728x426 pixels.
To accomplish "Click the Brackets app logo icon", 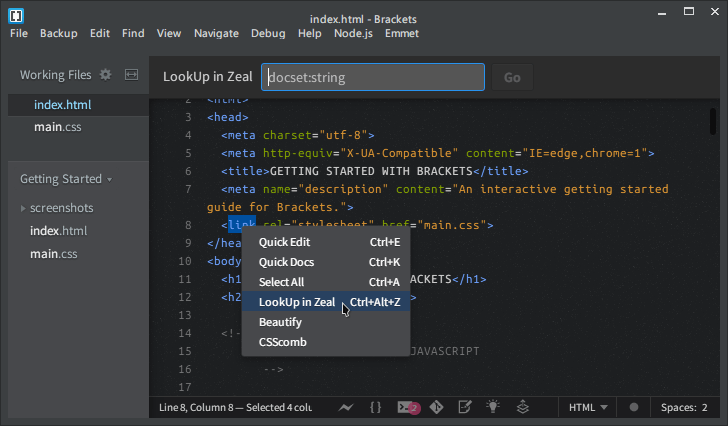I will [16, 16].
